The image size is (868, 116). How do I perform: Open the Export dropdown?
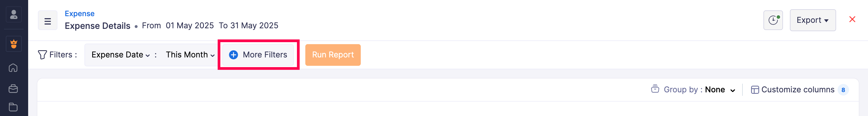(x=812, y=20)
